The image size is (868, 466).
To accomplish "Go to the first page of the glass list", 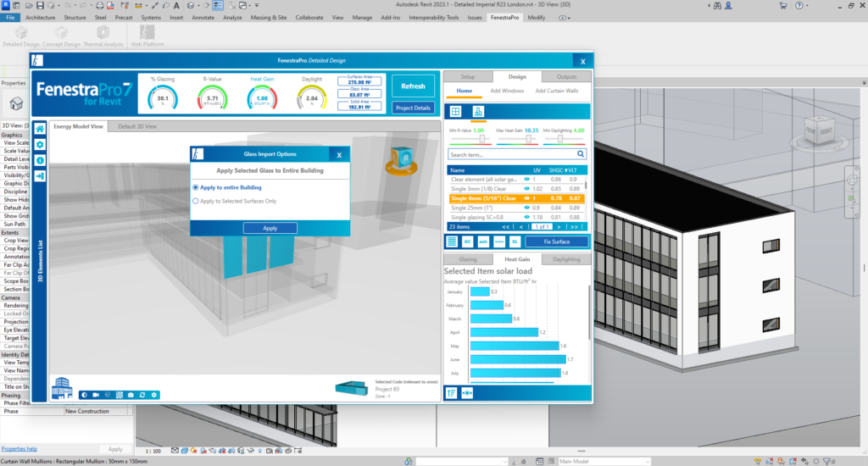I will tap(505, 227).
